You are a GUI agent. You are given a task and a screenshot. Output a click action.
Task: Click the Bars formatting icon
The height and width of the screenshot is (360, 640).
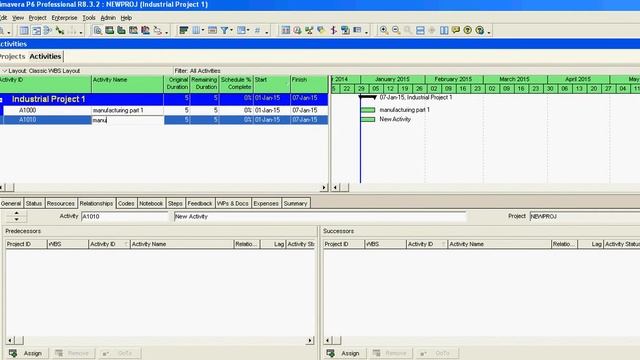click(184, 30)
